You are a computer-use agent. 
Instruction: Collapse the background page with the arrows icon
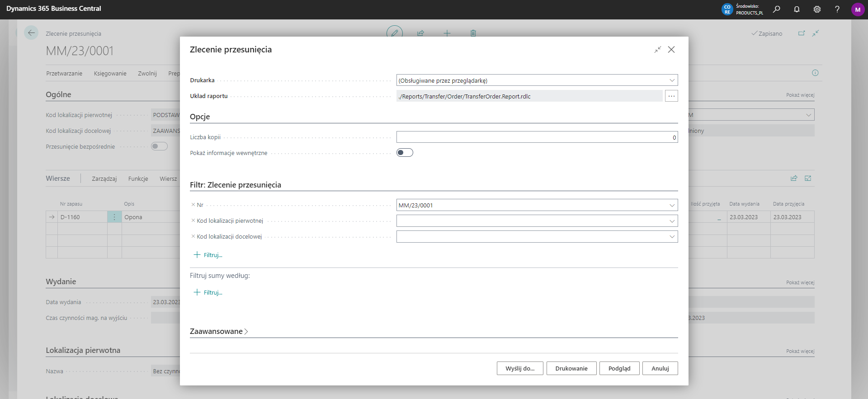816,33
